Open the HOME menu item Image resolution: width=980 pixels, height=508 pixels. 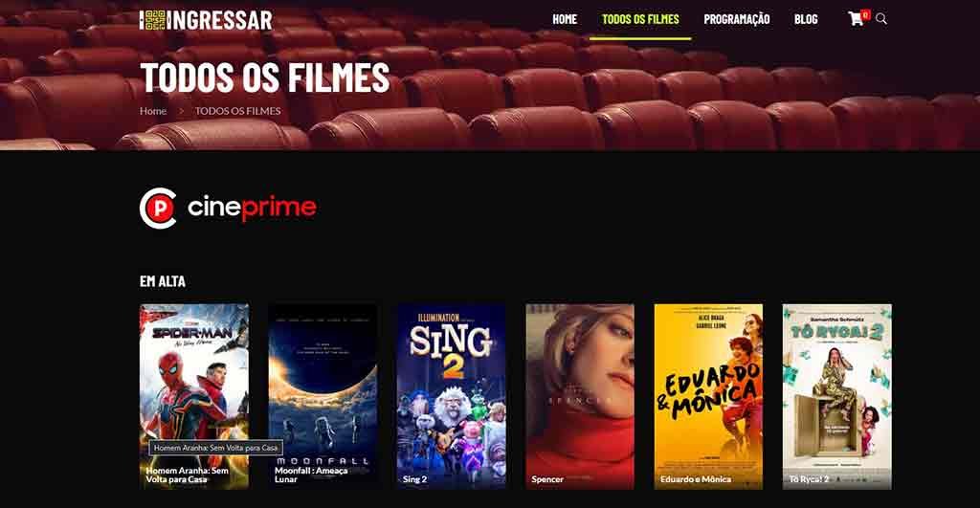click(x=565, y=19)
